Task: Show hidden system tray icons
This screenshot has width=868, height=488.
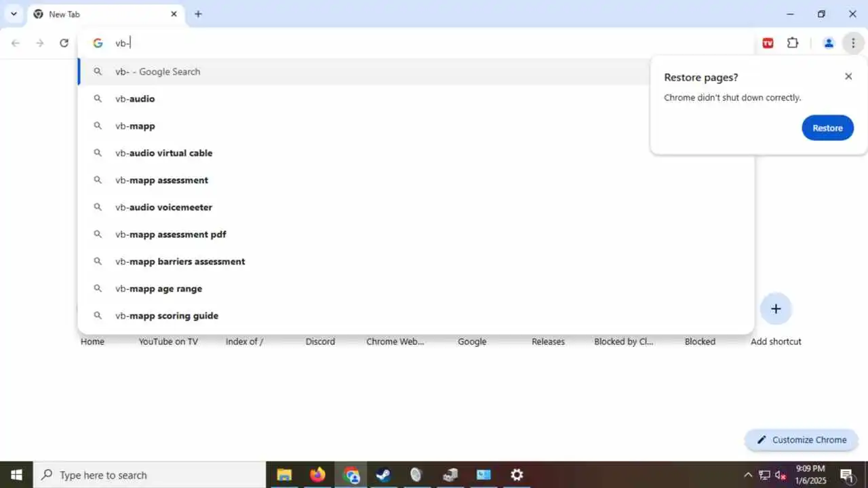Action: point(748,474)
